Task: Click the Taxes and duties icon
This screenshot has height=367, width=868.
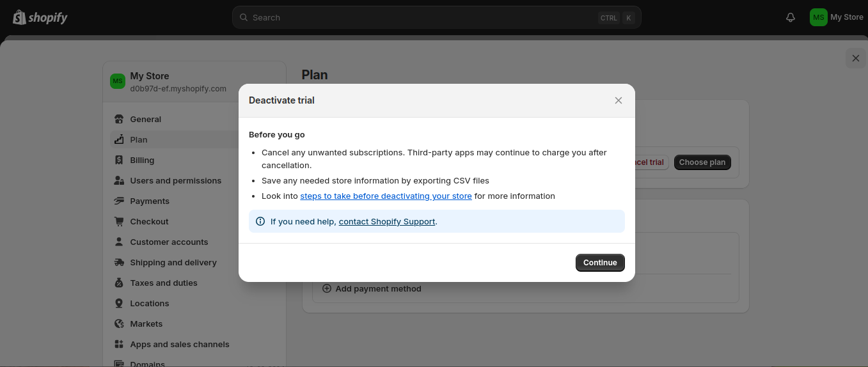Action: click(118, 283)
